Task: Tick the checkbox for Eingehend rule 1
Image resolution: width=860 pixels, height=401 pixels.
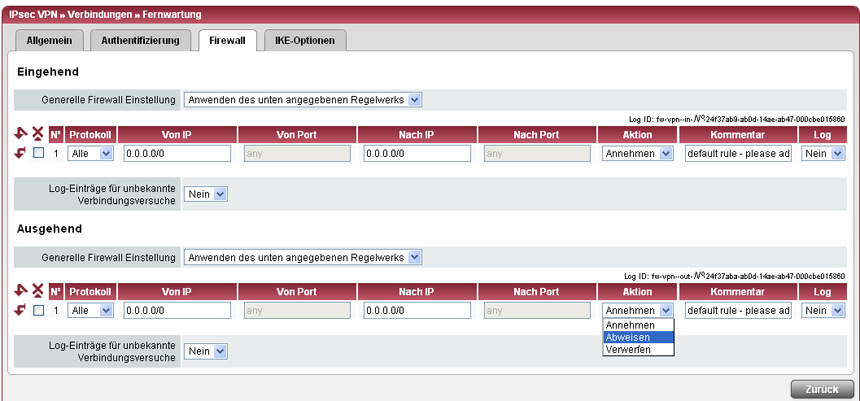Action: pyautogui.click(x=38, y=153)
